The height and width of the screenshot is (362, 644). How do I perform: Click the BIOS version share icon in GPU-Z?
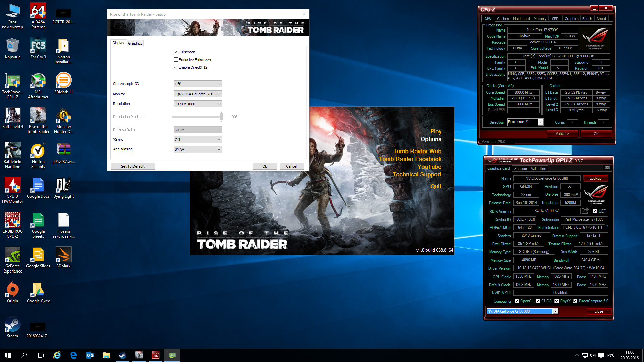tap(585, 211)
